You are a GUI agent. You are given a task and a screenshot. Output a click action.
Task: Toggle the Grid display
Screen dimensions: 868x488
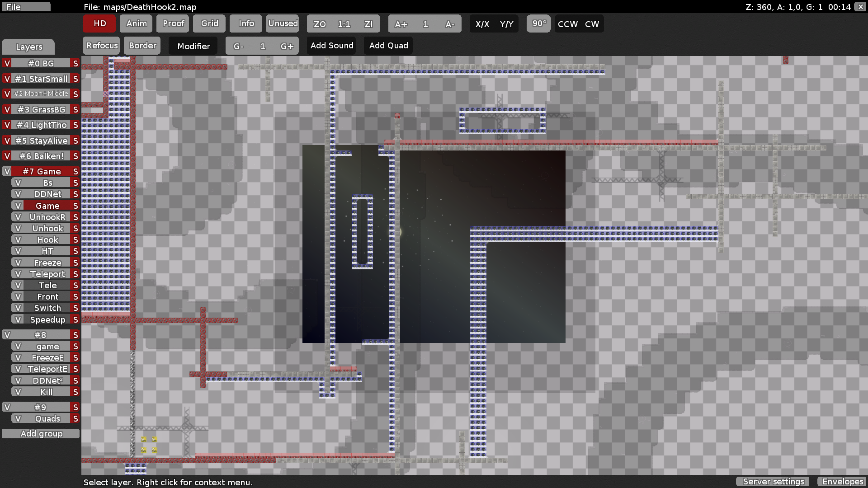[209, 23]
